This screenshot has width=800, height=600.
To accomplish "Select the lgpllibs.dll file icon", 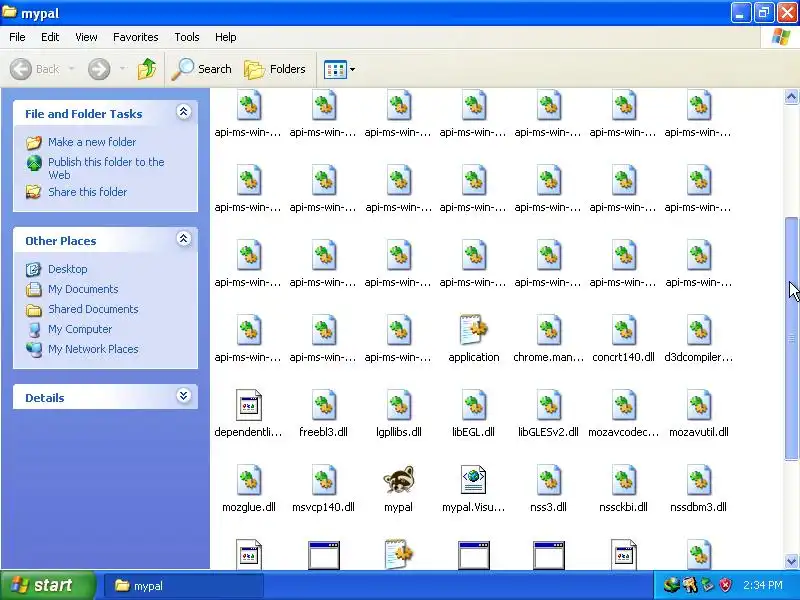I will click(398, 405).
